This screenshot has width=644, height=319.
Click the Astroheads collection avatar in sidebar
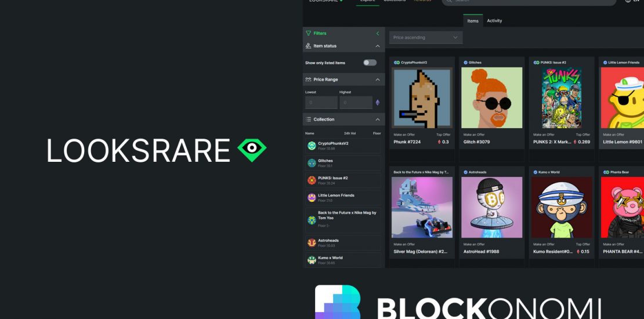[x=312, y=242]
